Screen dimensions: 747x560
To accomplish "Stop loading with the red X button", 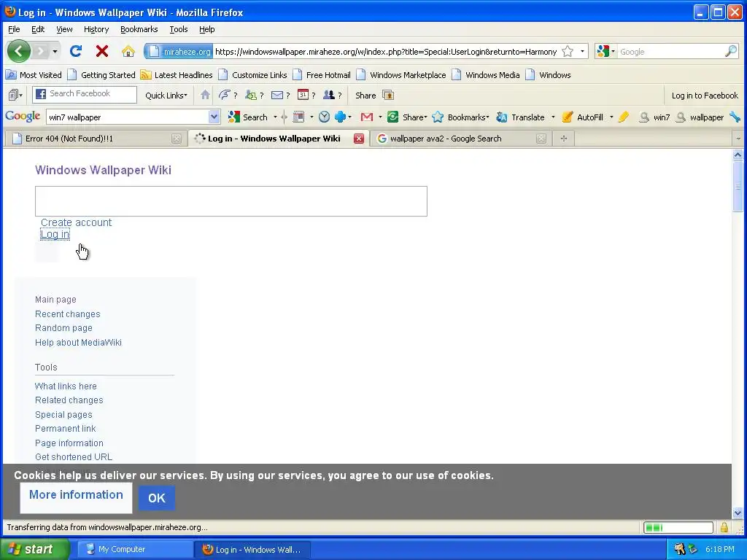I will pyautogui.click(x=102, y=51).
